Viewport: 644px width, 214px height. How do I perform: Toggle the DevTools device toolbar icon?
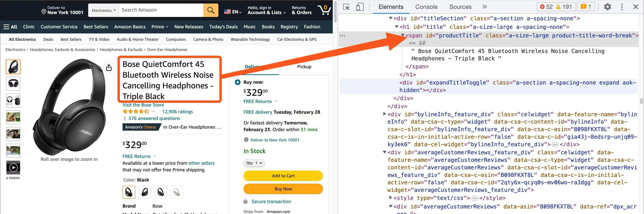tap(360, 7)
